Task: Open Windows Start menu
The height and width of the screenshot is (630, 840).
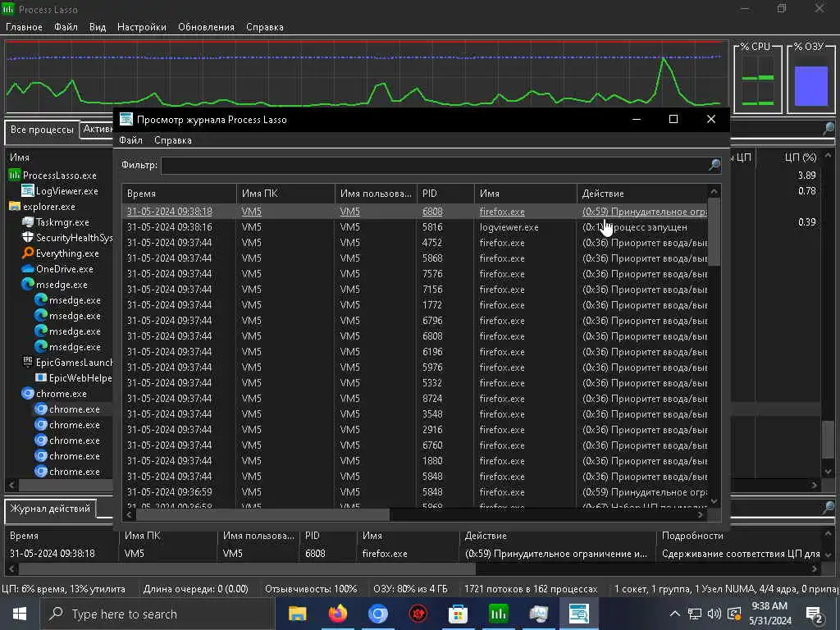Action: click(20, 614)
